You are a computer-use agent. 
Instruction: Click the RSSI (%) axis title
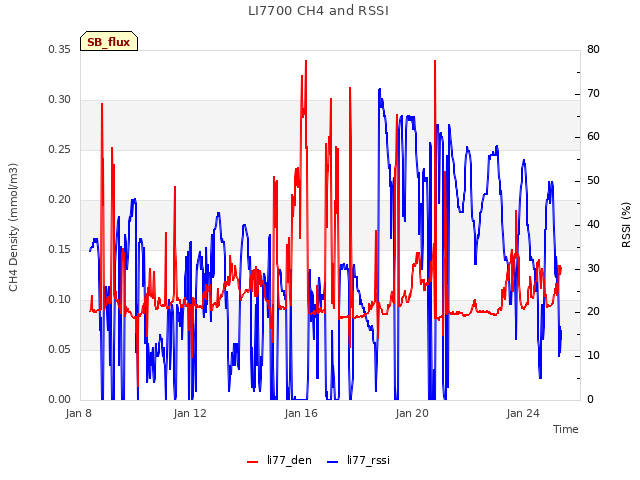626,225
